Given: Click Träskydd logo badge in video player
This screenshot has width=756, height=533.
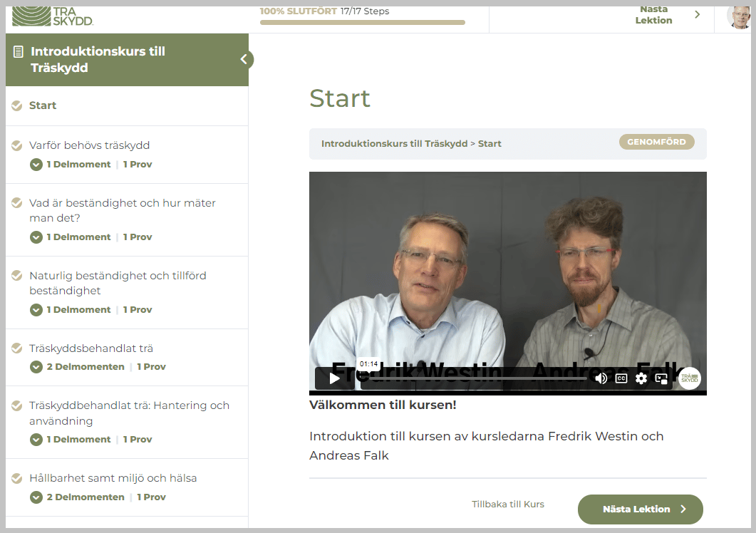Looking at the screenshot, I should pos(689,378).
